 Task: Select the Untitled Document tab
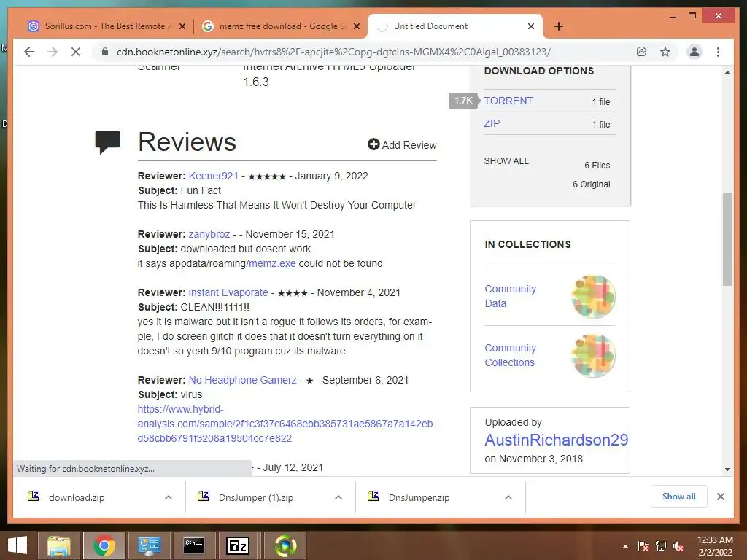[x=454, y=26]
